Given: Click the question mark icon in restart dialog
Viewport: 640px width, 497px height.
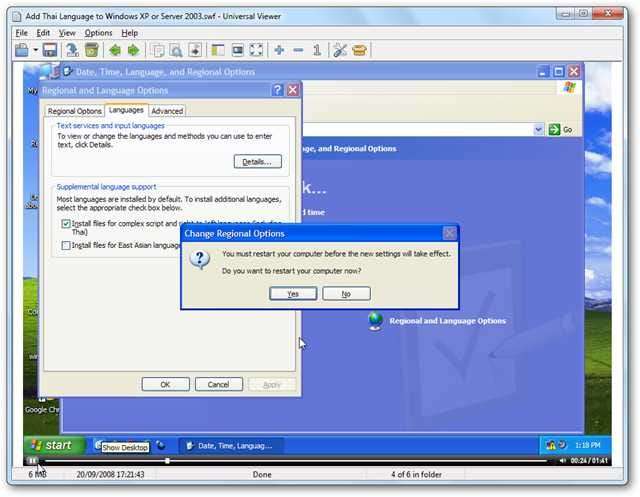Looking at the screenshot, I should pos(200,260).
